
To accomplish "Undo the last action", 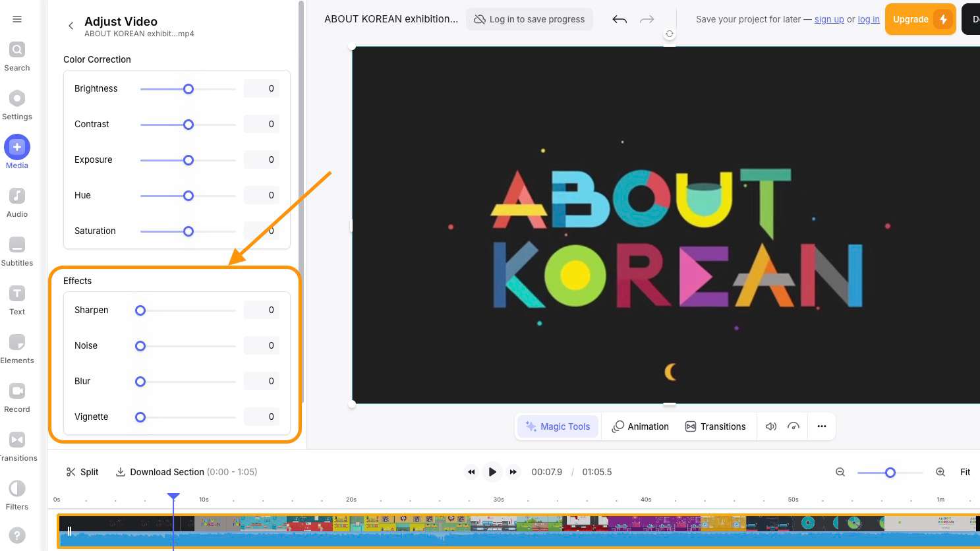I will pos(620,19).
